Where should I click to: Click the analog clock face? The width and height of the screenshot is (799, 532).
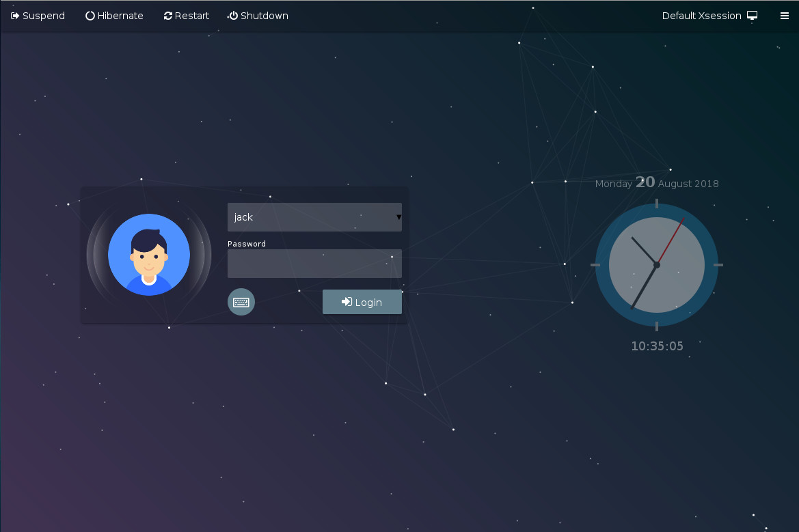point(656,265)
